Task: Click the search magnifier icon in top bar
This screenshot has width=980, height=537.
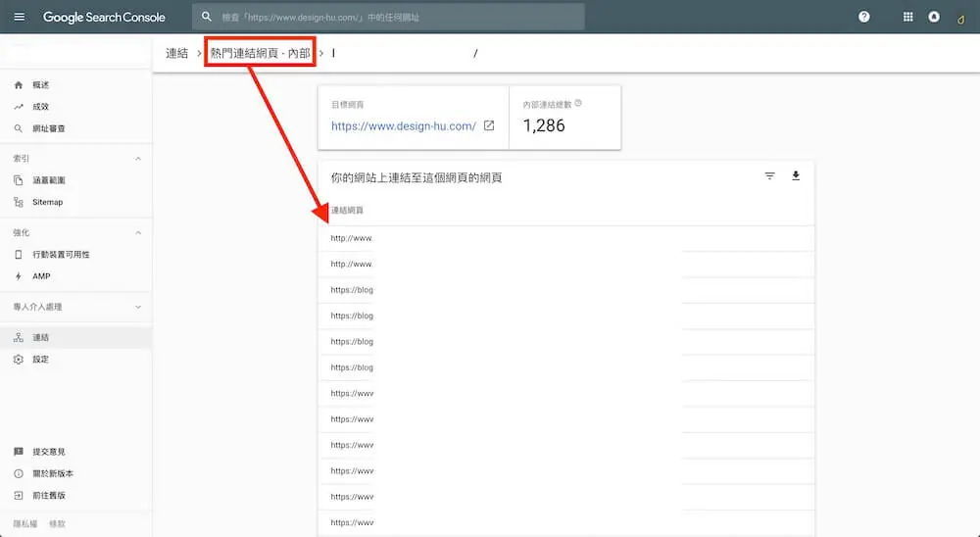Action: 206,17
